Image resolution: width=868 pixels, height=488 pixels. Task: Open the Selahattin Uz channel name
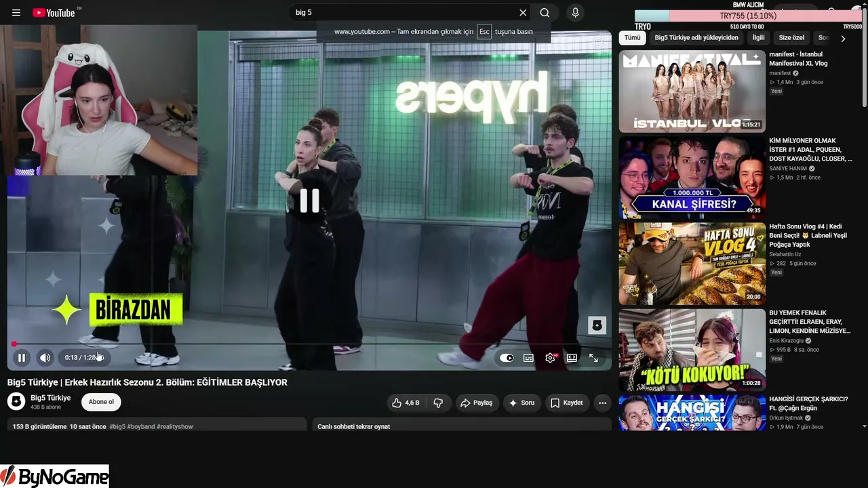click(785, 254)
